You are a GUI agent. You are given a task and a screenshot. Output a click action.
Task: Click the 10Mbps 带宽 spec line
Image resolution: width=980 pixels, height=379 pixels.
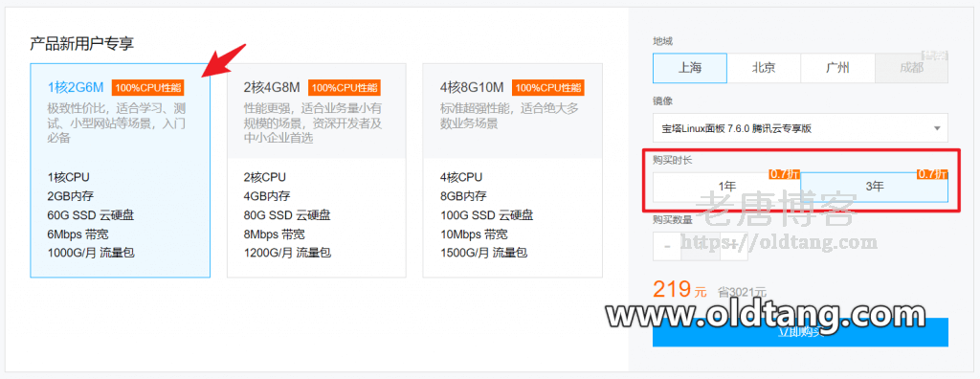pyautogui.click(x=474, y=234)
